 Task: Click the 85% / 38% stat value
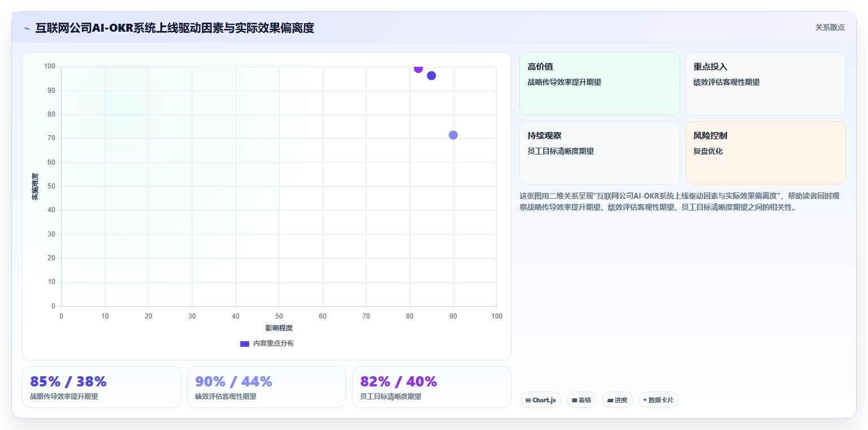(x=68, y=381)
